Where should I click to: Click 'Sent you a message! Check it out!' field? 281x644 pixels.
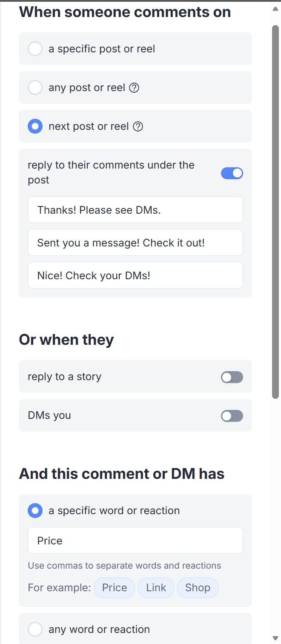pyautogui.click(x=135, y=243)
